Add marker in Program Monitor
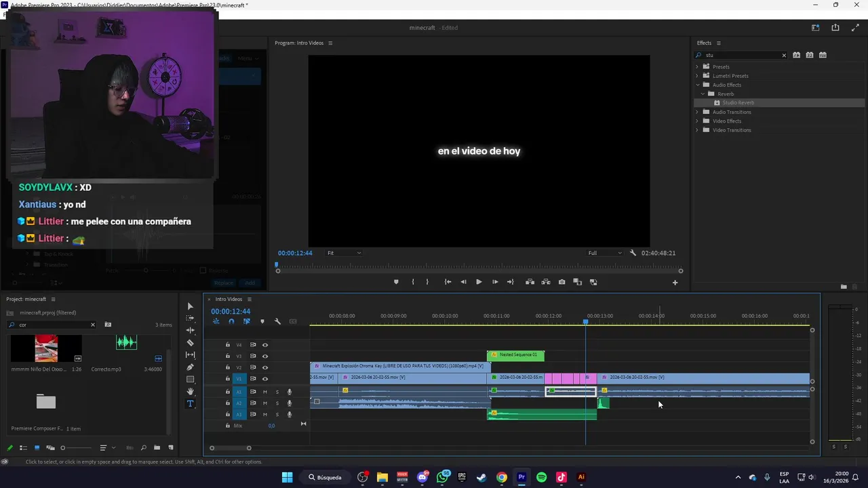 pos(396,282)
